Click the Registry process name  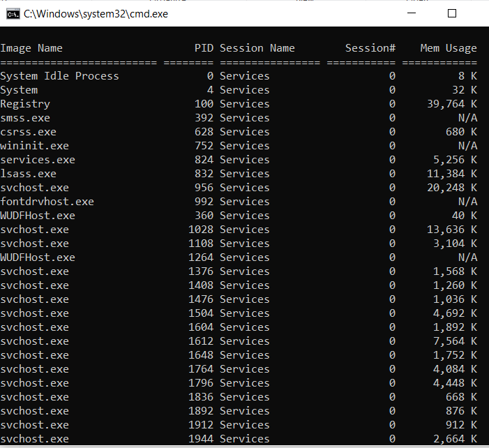(x=25, y=104)
